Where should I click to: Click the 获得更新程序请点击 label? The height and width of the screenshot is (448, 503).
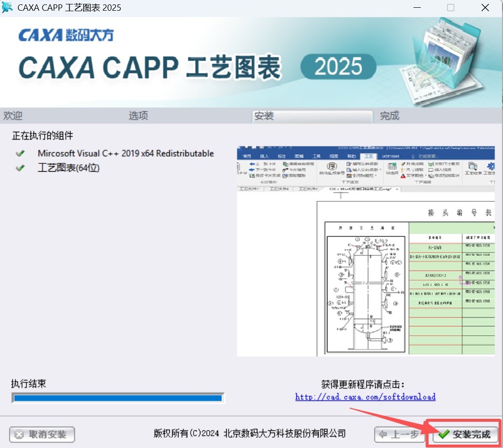[363, 384]
